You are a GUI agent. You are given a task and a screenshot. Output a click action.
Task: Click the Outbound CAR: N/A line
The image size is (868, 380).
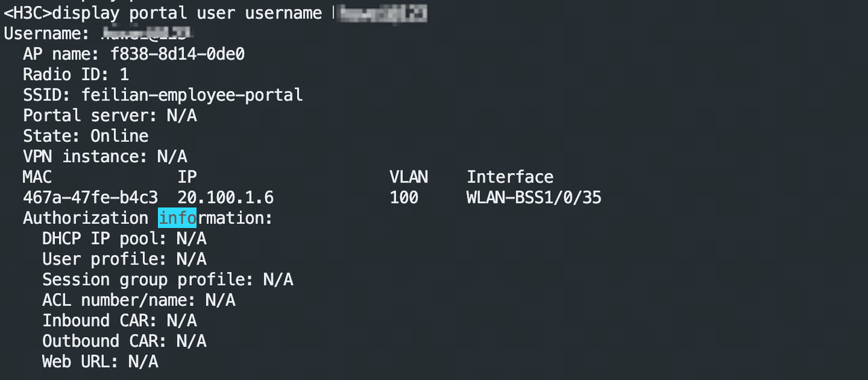124,341
